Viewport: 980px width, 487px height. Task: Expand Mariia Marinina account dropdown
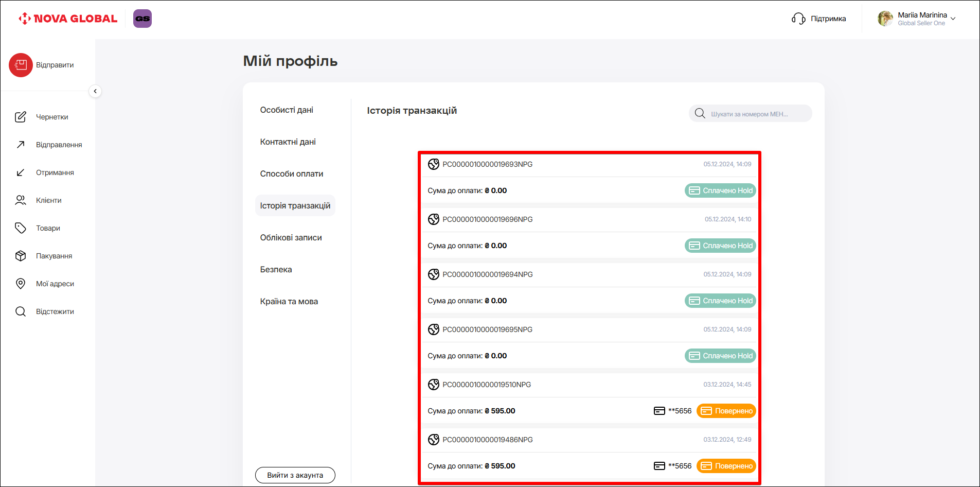coord(953,19)
